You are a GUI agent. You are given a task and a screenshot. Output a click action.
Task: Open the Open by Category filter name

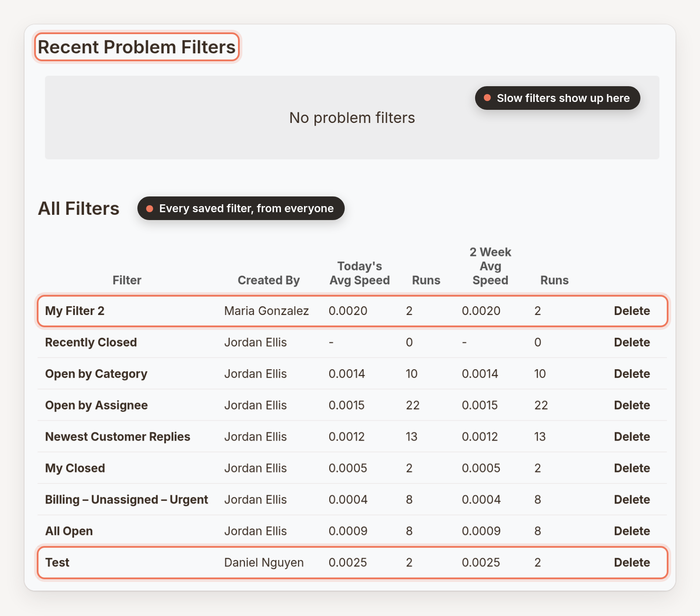[x=96, y=374]
